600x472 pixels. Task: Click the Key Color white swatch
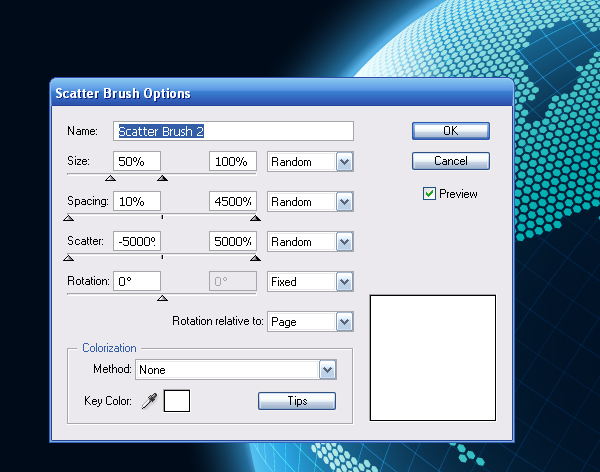coord(177,401)
